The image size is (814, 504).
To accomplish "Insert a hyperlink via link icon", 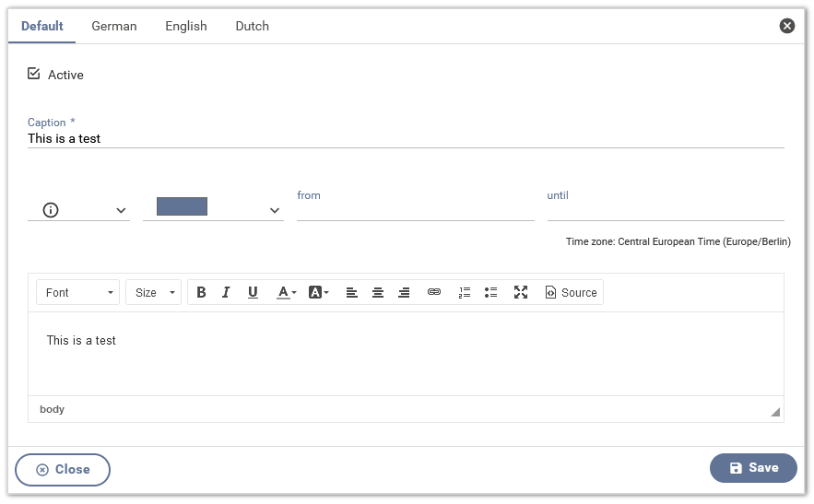I will click(434, 292).
